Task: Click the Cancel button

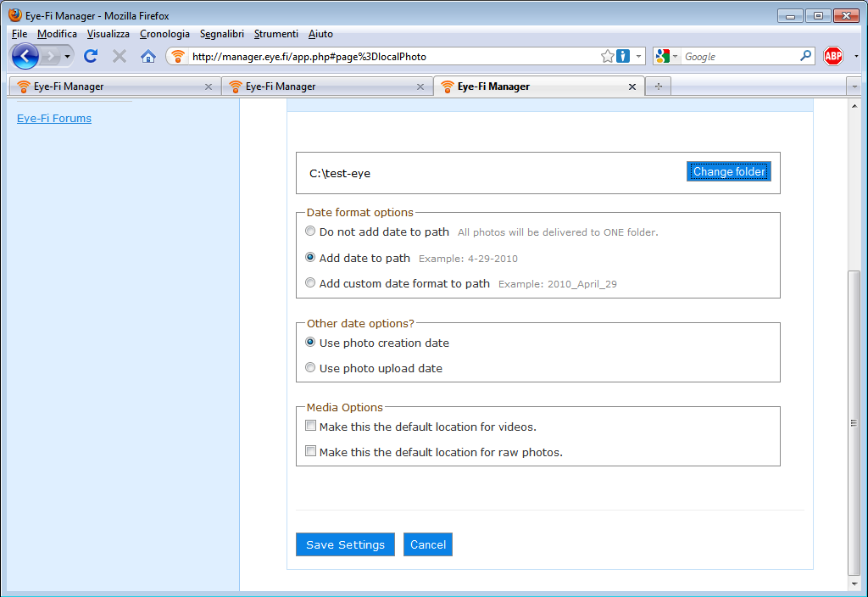Action: 428,544
